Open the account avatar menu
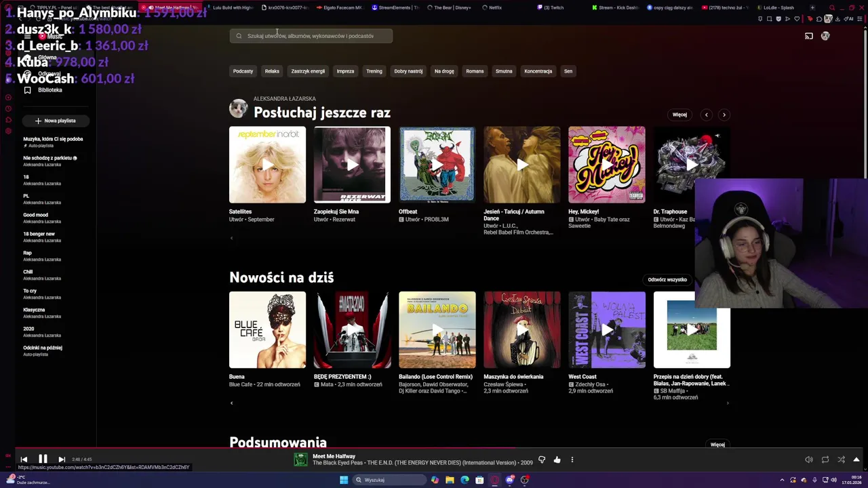868x488 pixels. (825, 36)
